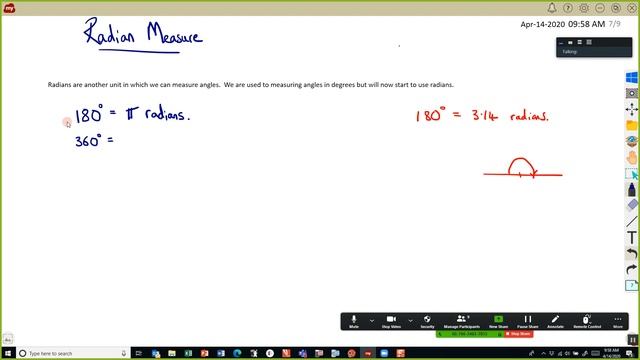Screen dimensions: 640x360
Task: Open Security in Zoom toolbar
Action: coord(427,321)
